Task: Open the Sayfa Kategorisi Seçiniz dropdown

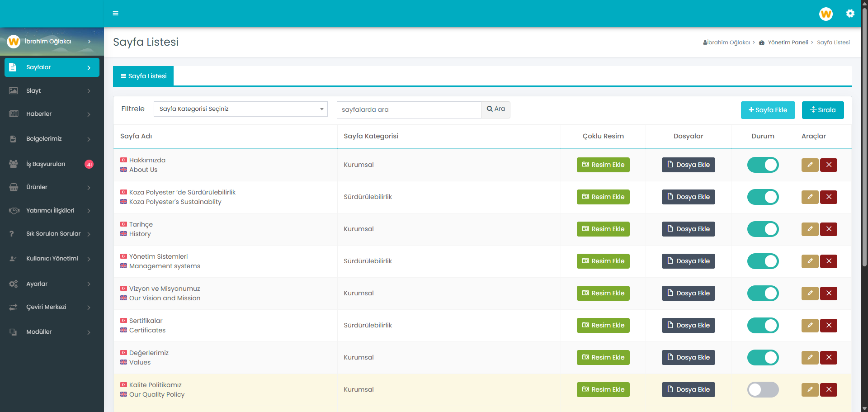Action: point(241,109)
